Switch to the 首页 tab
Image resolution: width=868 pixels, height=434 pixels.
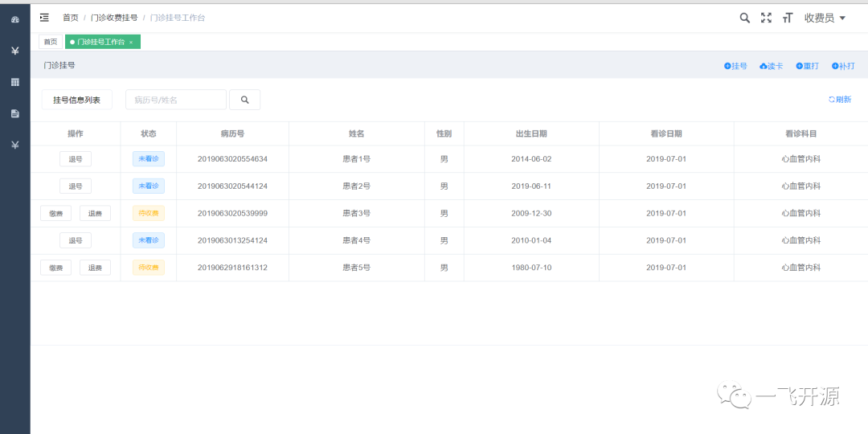51,42
